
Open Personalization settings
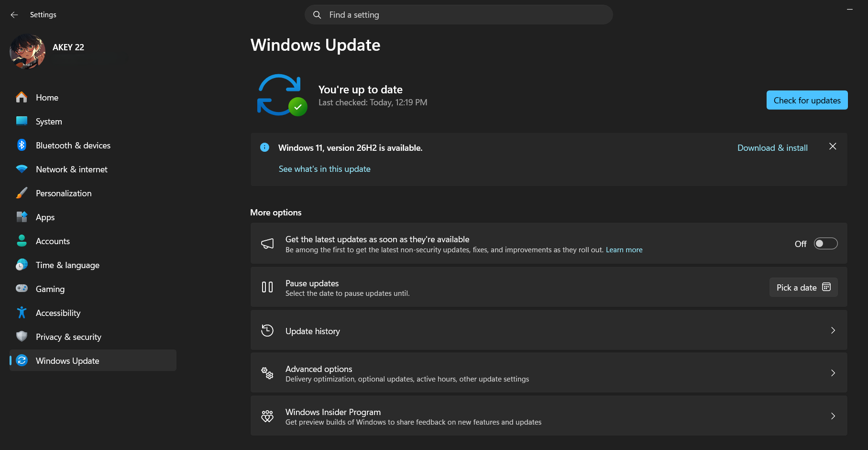tap(93, 193)
